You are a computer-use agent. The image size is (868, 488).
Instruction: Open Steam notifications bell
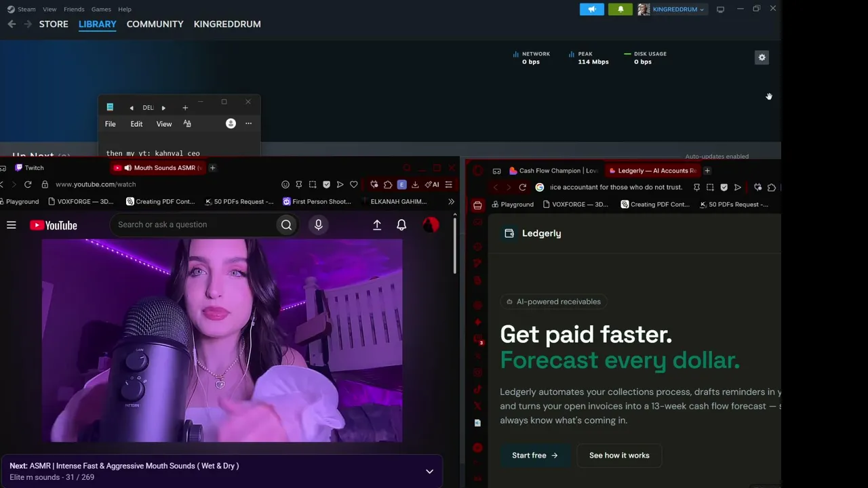click(x=620, y=9)
